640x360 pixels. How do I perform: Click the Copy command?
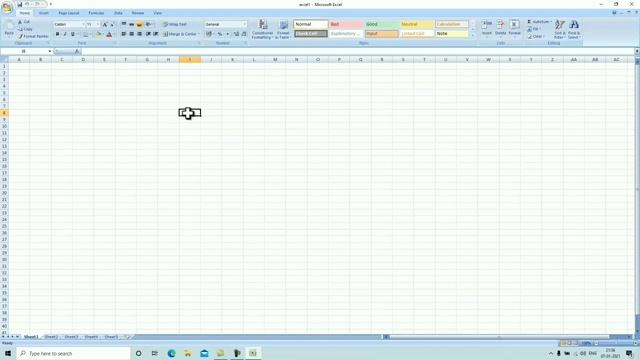25,29
